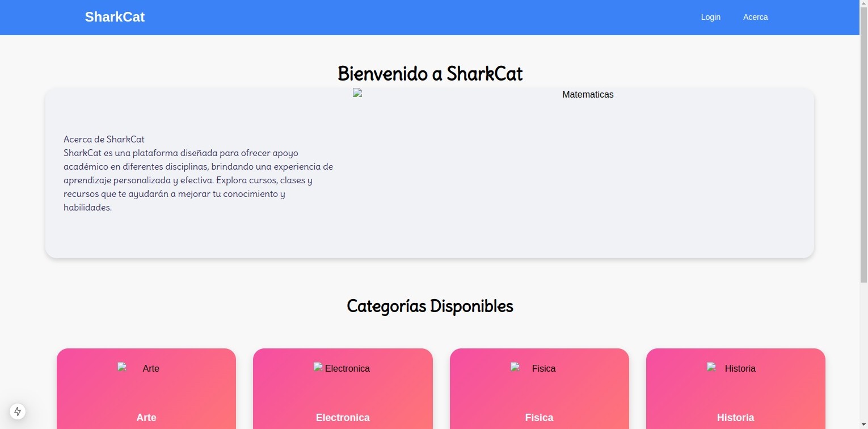Open the Historia category title
This screenshot has height=429, width=868.
pyautogui.click(x=735, y=418)
